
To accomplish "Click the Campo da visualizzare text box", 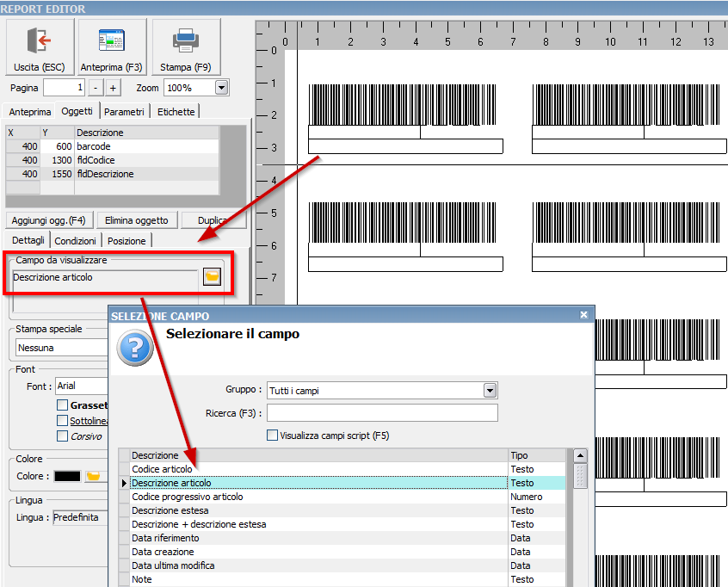I will click(x=105, y=291).
